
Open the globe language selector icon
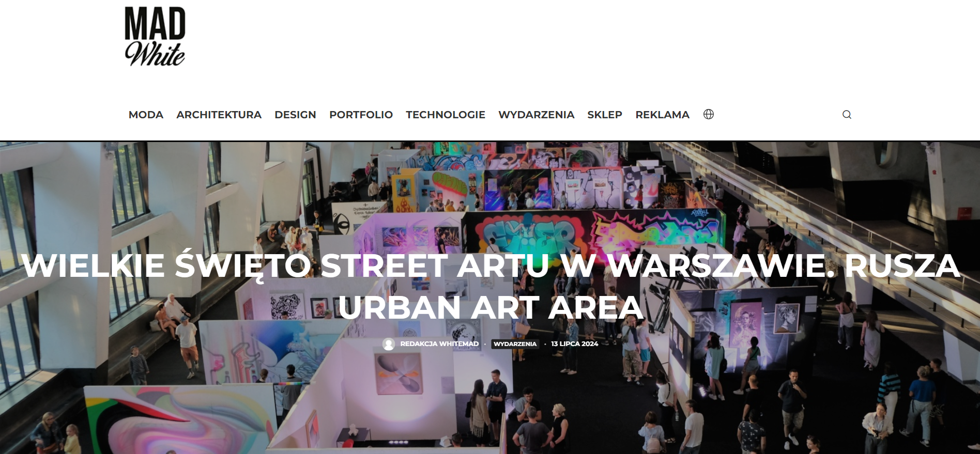point(709,114)
